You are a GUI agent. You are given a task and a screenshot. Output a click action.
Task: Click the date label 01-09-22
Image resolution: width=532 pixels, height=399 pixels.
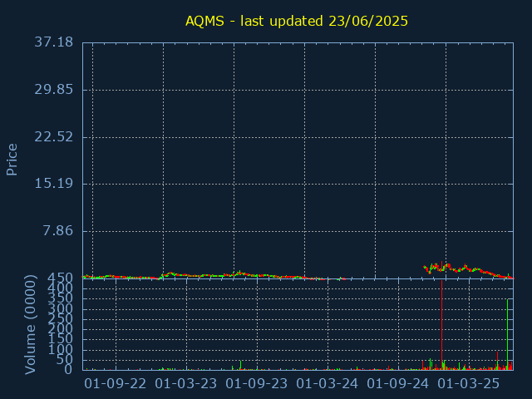[116, 384]
